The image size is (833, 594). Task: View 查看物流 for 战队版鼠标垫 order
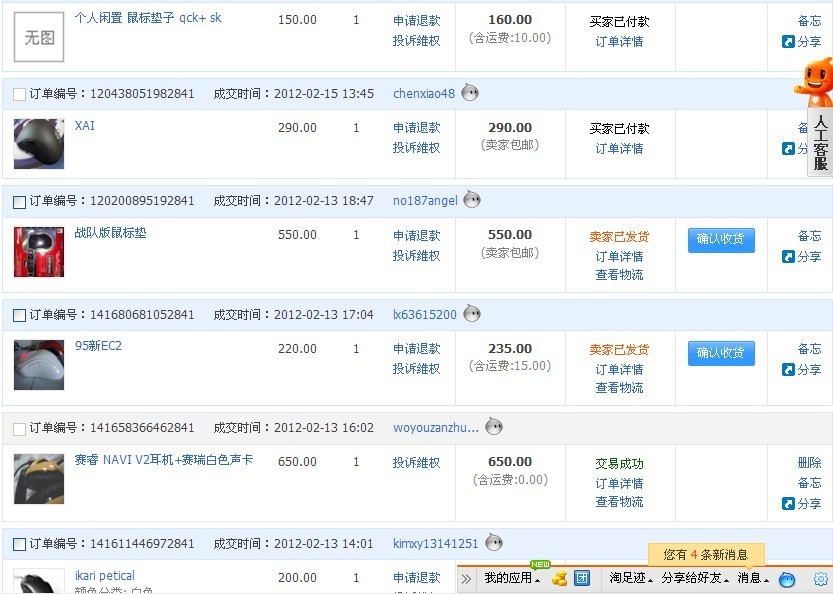(x=619, y=275)
